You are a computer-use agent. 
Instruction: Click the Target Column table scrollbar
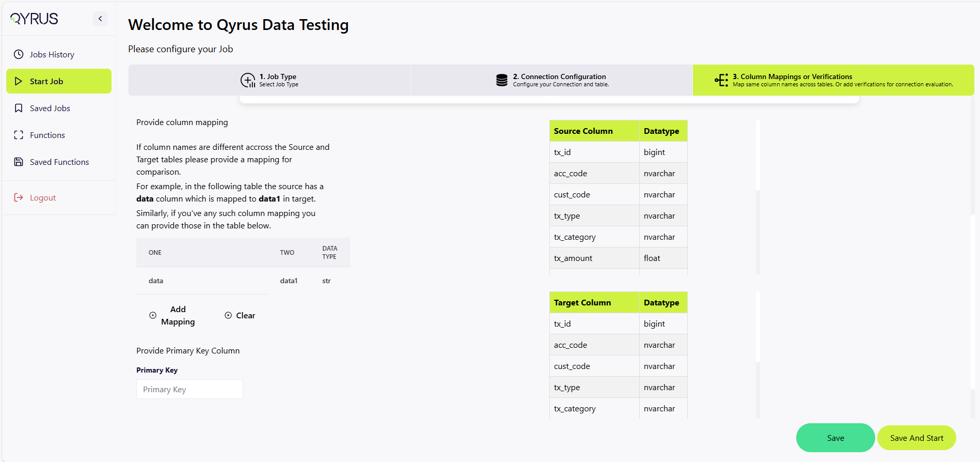pyautogui.click(x=757, y=327)
